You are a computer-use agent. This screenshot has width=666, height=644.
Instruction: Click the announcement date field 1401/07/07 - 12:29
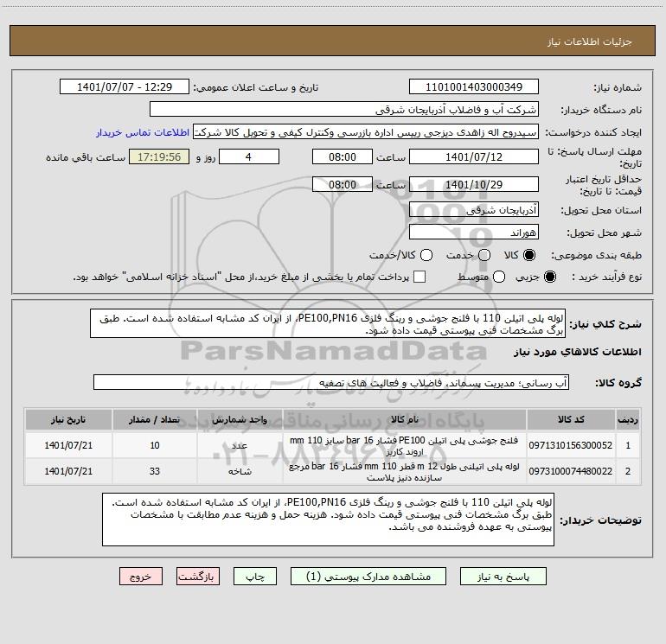pyautogui.click(x=125, y=87)
